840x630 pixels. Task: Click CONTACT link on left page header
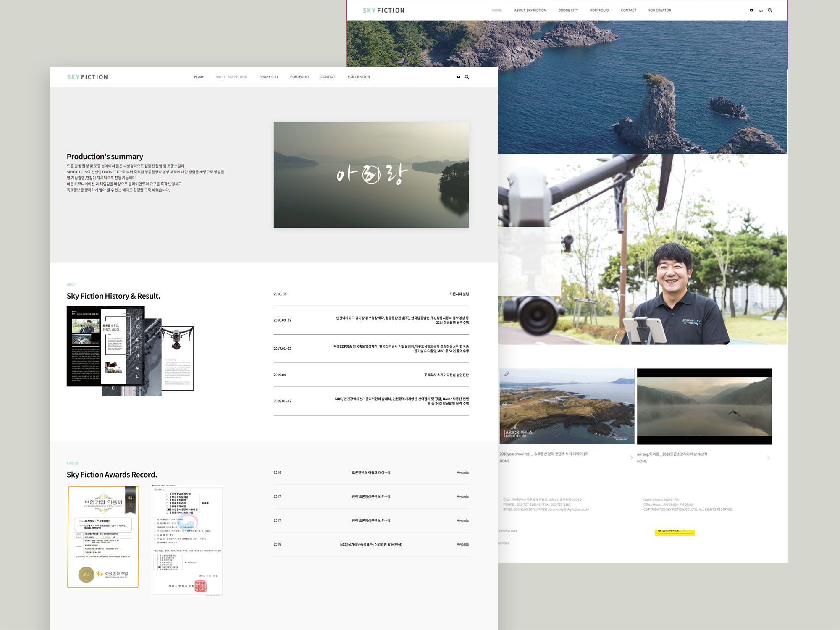click(x=328, y=77)
